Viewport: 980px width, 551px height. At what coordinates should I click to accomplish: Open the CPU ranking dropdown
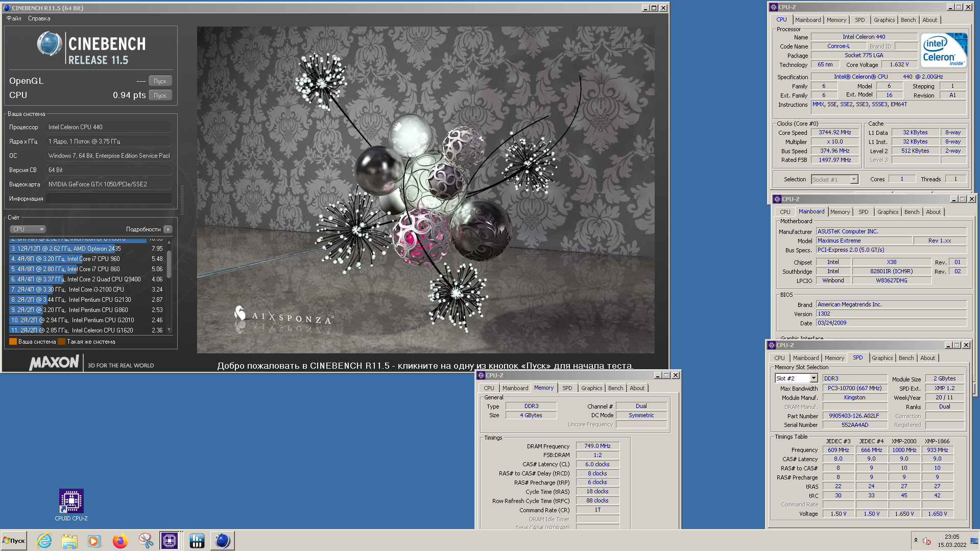pos(28,229)
